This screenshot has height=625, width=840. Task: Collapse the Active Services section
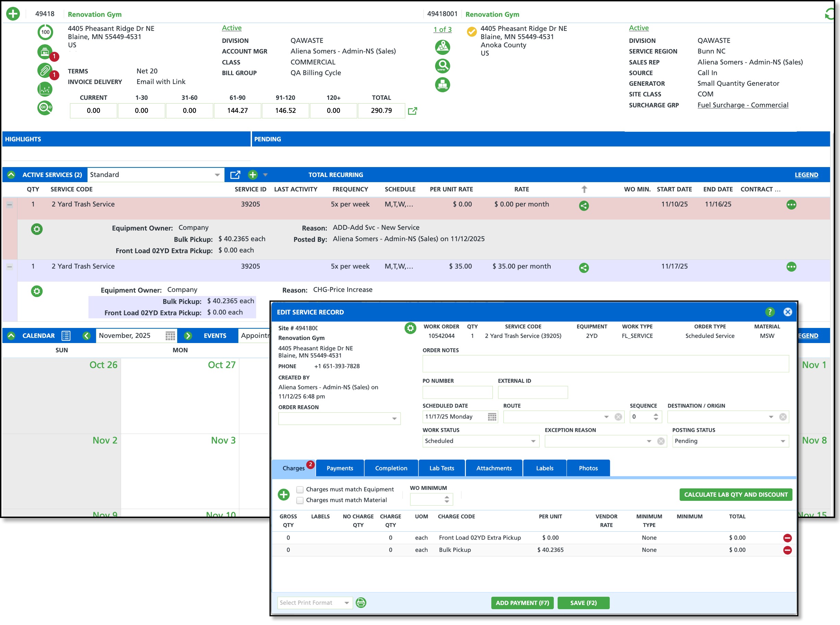[11, 175]
